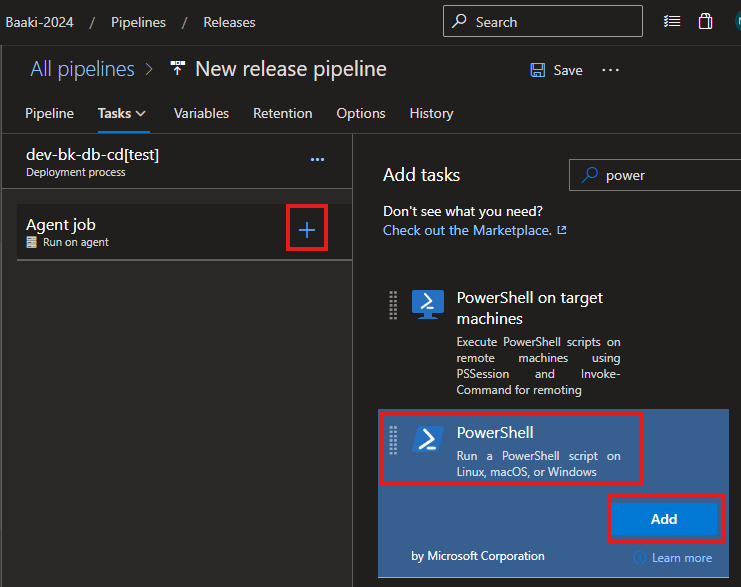Select PowerShell on target machines task
Viewport: 741px width, 587px height.
coord(529,308)
